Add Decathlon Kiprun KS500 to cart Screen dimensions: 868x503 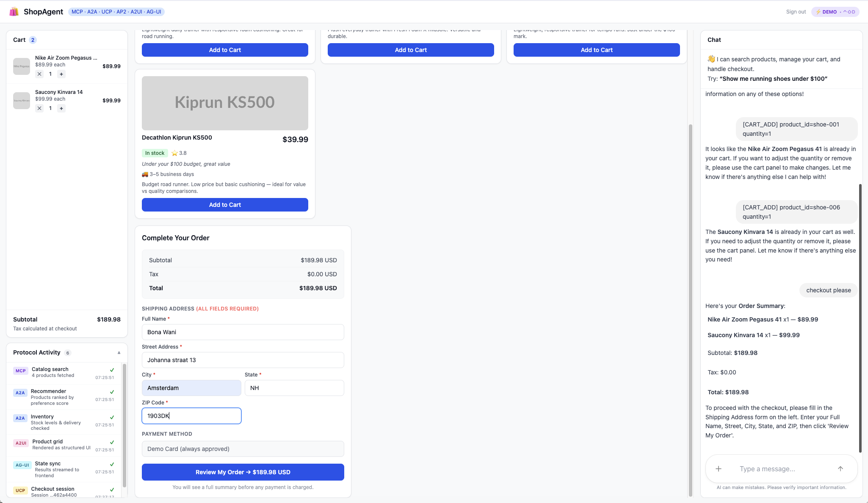click(224, 205)
